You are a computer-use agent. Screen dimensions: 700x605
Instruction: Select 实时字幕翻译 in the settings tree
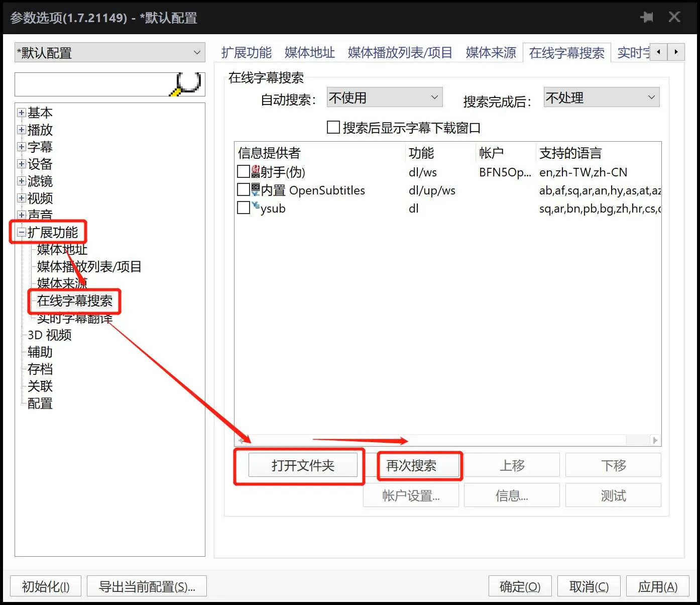[75, 318]
